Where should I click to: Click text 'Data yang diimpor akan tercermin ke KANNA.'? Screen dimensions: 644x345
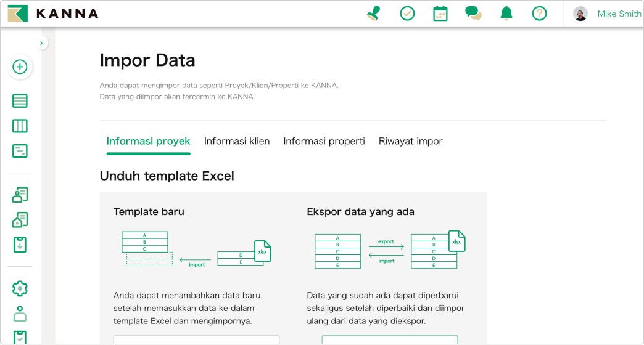click(178, 97)
